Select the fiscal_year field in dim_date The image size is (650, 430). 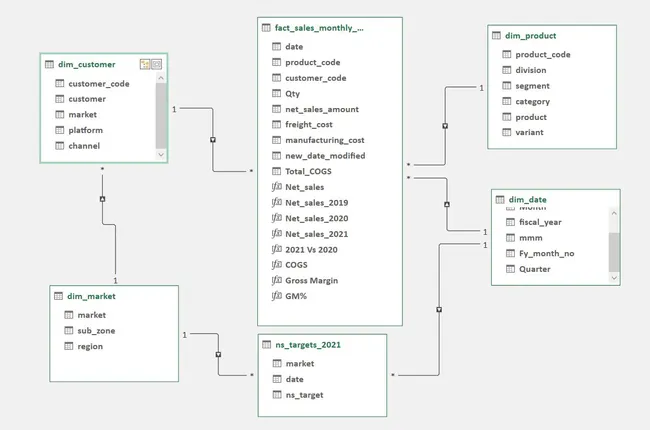[x=540, y=222]
